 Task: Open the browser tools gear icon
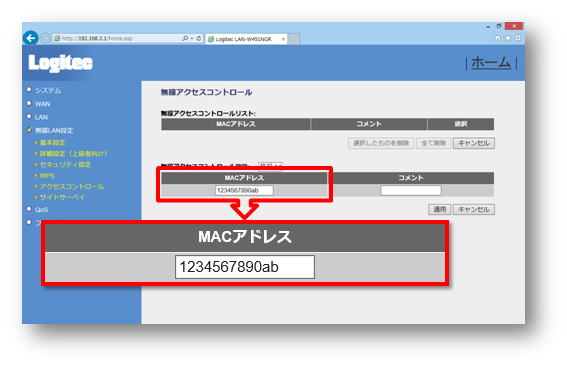518,38
